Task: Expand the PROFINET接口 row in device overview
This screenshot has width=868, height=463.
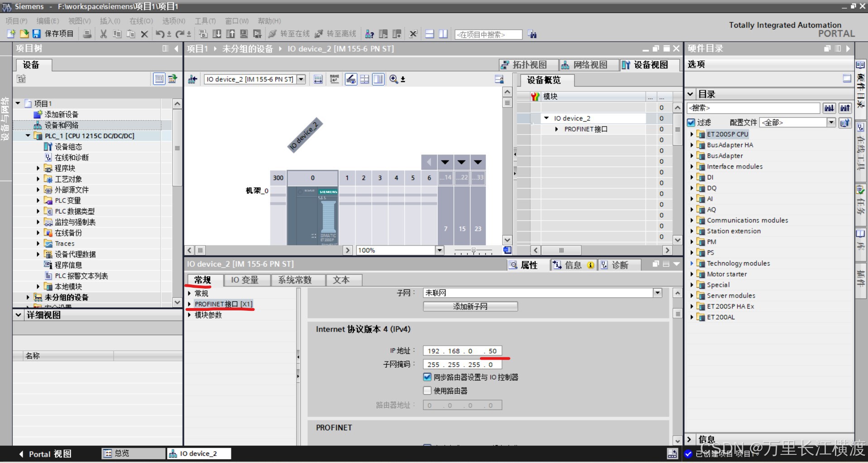Action: click(x=556, y=129)
